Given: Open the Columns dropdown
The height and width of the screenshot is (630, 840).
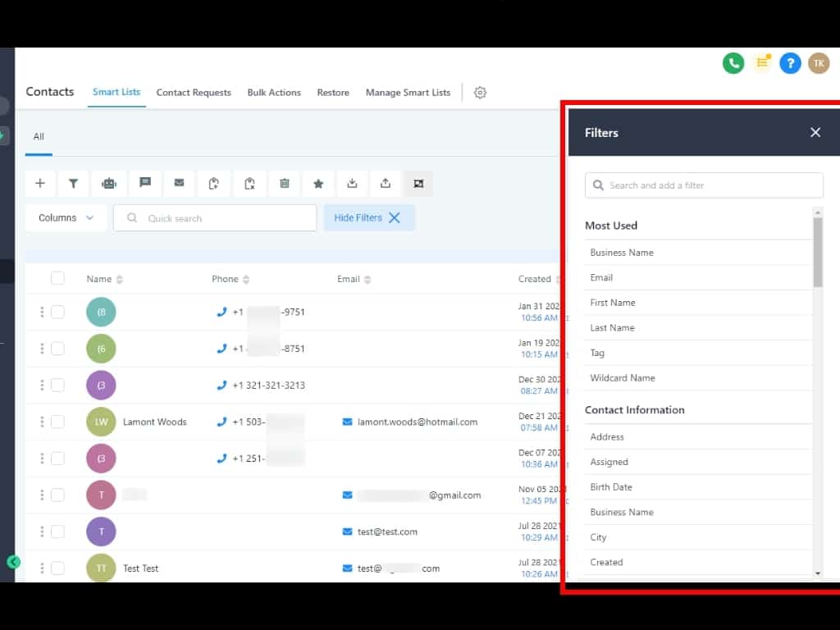Looking at the screenshot, I should coord(66,218).
